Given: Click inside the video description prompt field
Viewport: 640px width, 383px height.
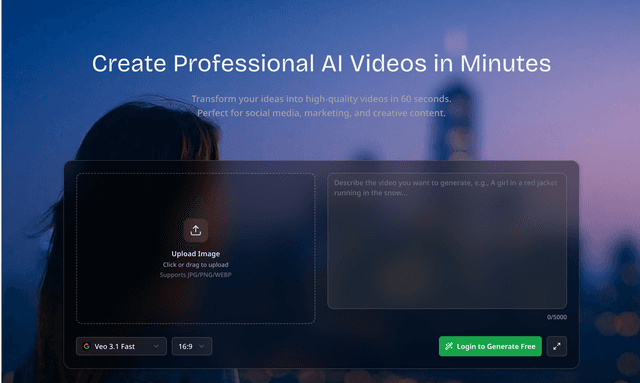Looking at the screenshot, I should (x=447, y=241).
